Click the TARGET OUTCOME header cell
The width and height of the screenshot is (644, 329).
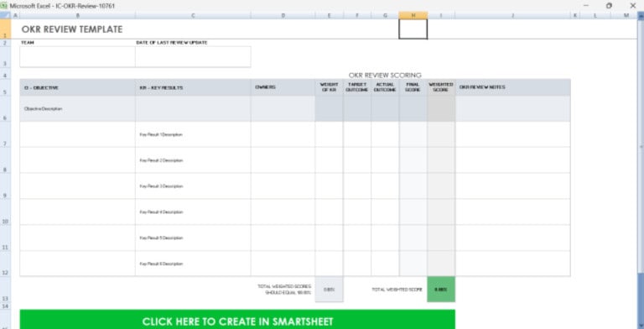pyautogui.click(x=357, y=87)
